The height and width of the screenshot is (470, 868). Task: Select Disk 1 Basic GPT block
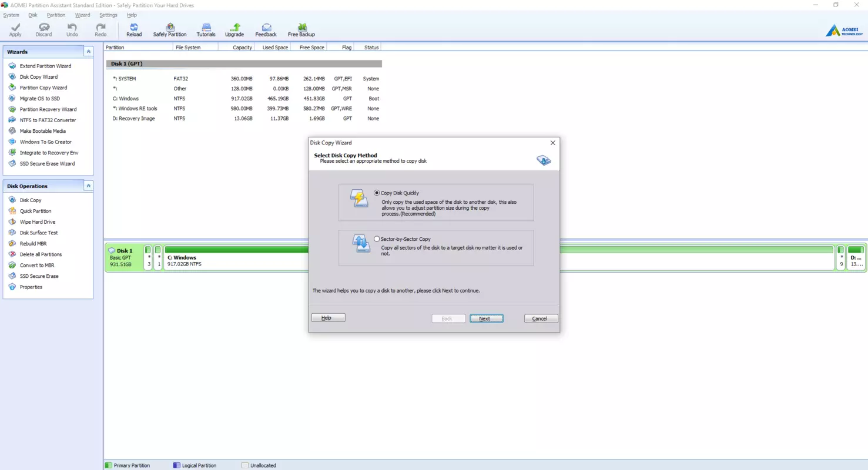(125, 258)
